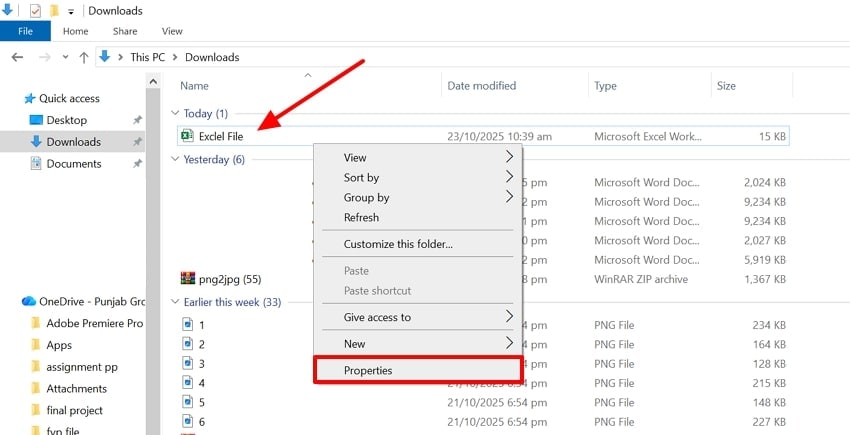850x435 pixels.
Task: Click the WinRAR ZIP archive type cell
Action: (x=641, y=279)
